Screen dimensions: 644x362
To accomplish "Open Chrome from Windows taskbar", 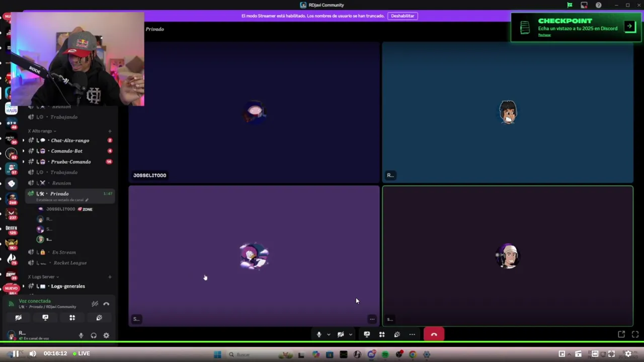I will [x=413, y=354].
